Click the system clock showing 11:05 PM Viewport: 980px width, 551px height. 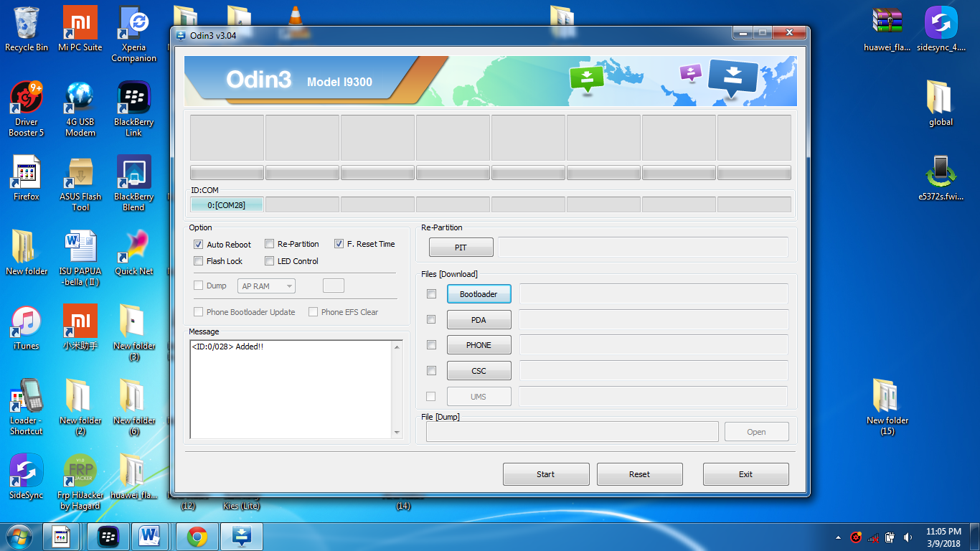click(943, 537)
